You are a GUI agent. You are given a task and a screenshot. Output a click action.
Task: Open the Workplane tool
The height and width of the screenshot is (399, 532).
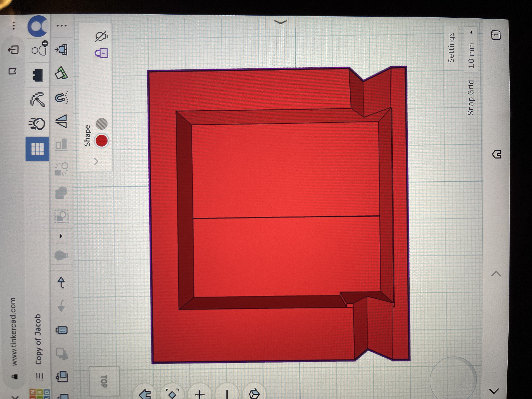click(x=62, y=73)
